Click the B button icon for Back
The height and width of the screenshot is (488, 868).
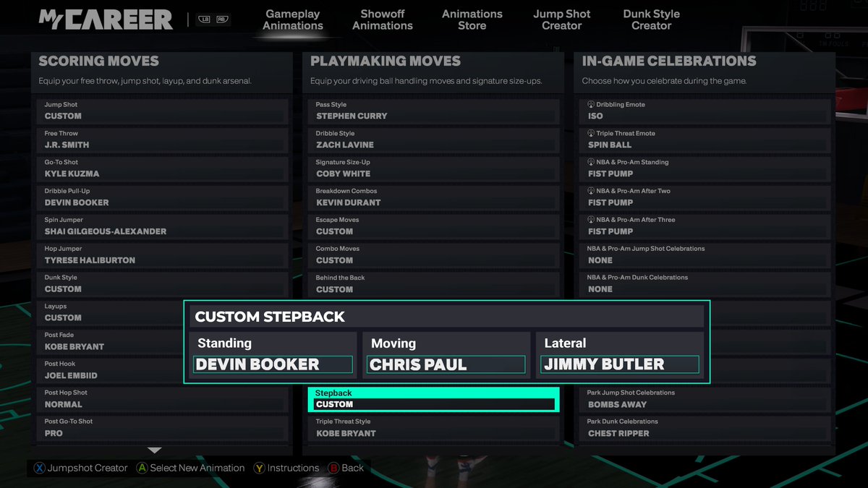[x=333, y=468]
